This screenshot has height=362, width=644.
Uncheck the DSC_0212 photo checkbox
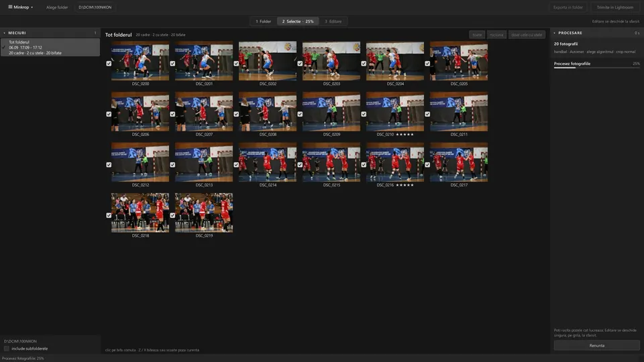pos(109,165)
